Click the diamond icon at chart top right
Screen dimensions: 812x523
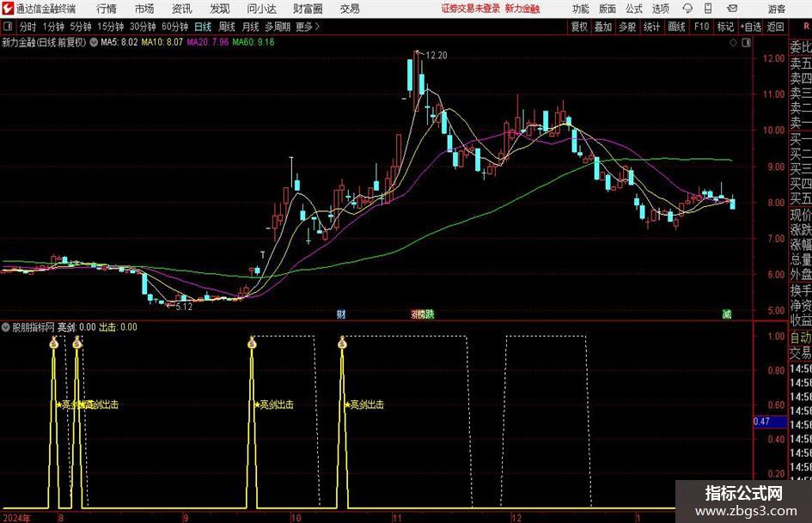click(733, 43)
